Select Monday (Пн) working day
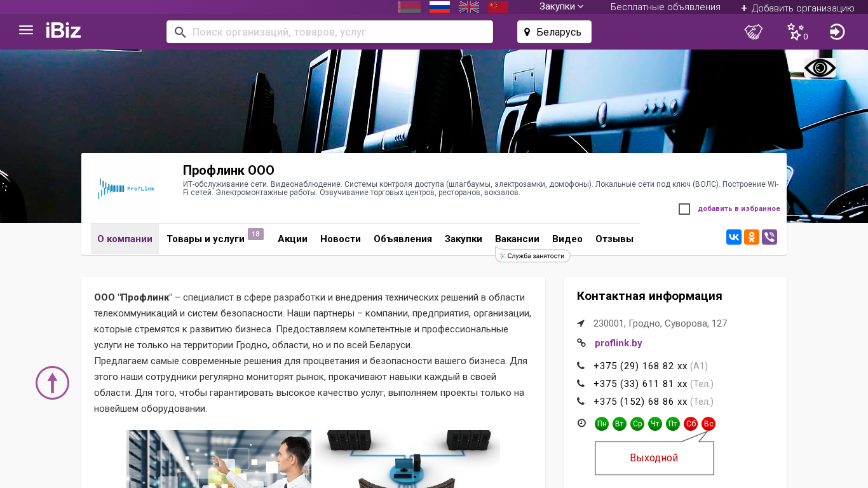This screenshot has height=488, width=868. point(602,424)
